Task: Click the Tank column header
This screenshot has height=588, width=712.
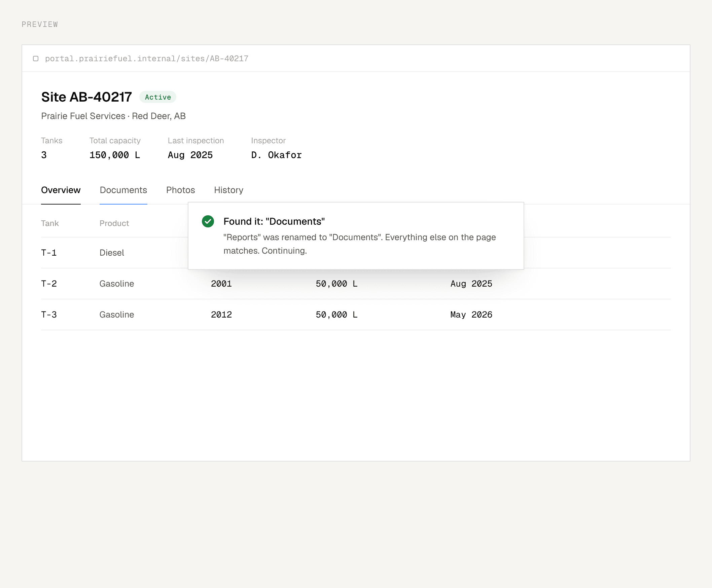Action: click(50, 223)
